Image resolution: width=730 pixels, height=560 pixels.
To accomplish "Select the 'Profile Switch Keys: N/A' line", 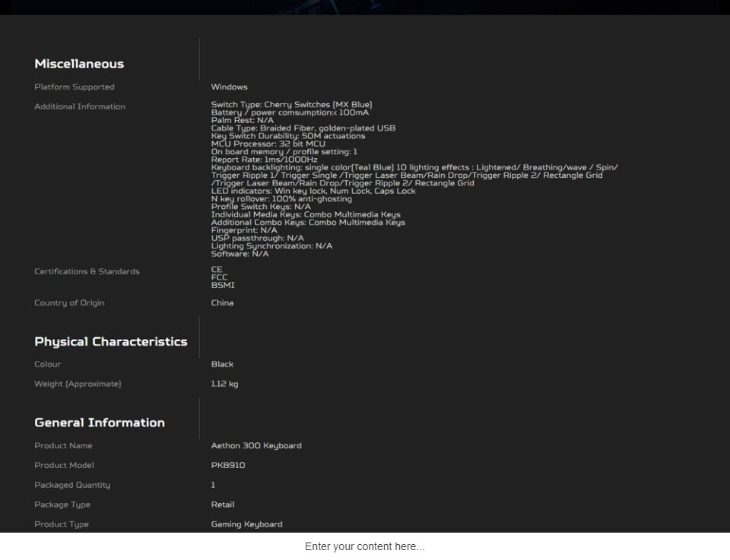I will tap(261, 207).
